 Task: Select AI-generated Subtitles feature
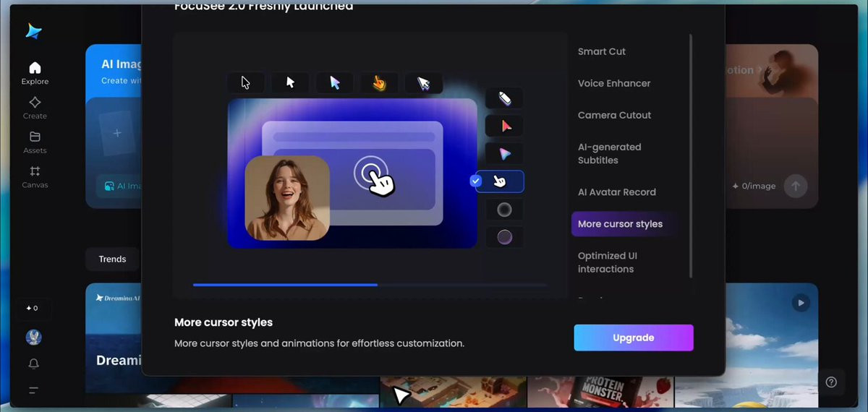tap(609, 153)
